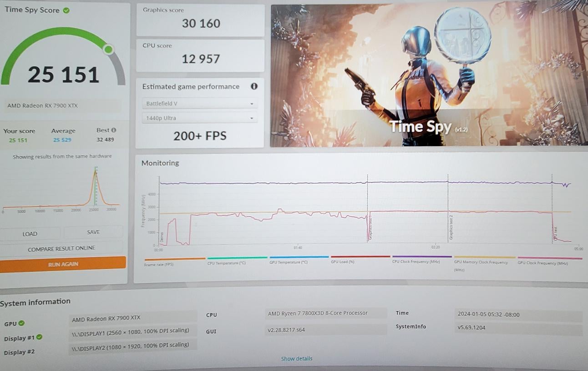Click the green check icon beside Display #1
The image size is (588, 371).
click(x=39, y=337)
